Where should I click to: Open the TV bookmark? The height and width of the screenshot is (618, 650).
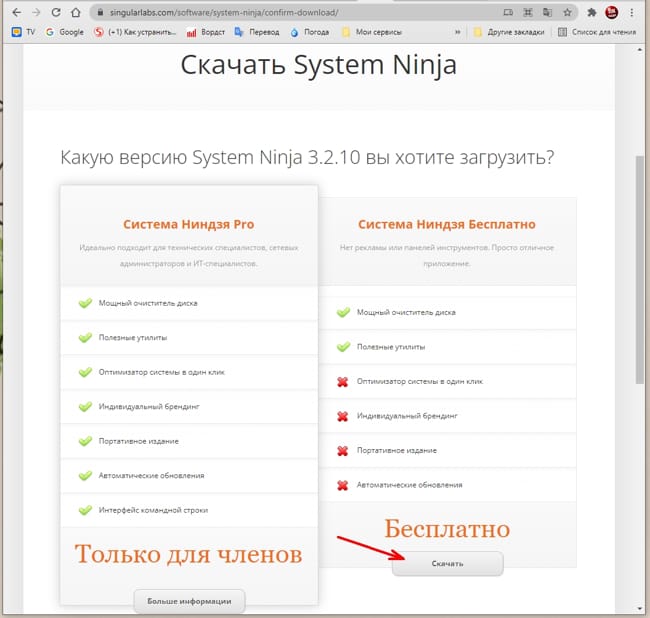[24, 32]
